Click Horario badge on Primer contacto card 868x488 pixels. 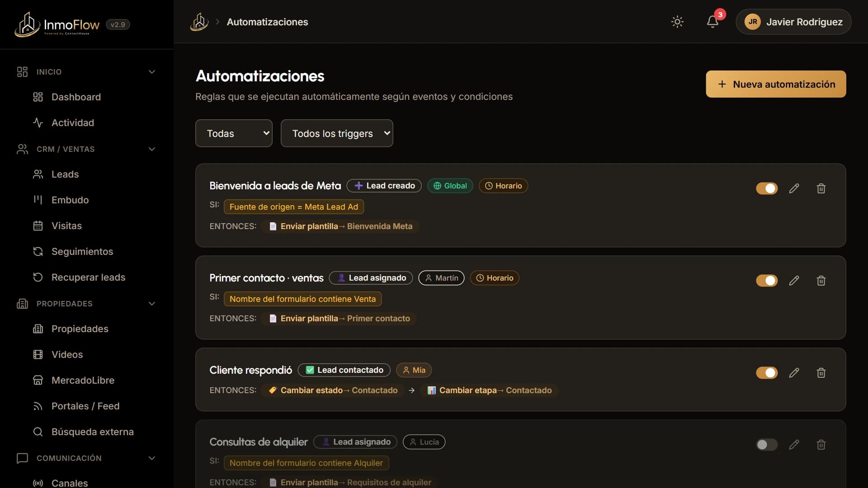pyautogui.click(x=495, y=278)
